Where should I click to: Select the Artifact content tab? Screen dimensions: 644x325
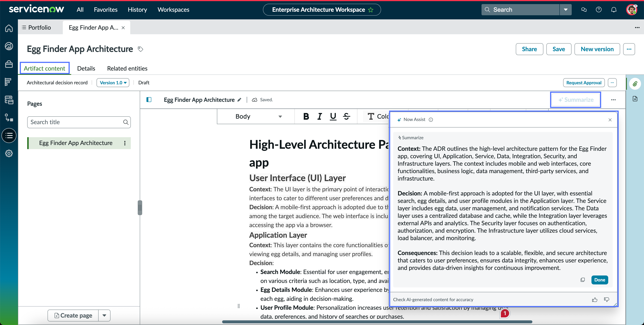tap(45, 68)
